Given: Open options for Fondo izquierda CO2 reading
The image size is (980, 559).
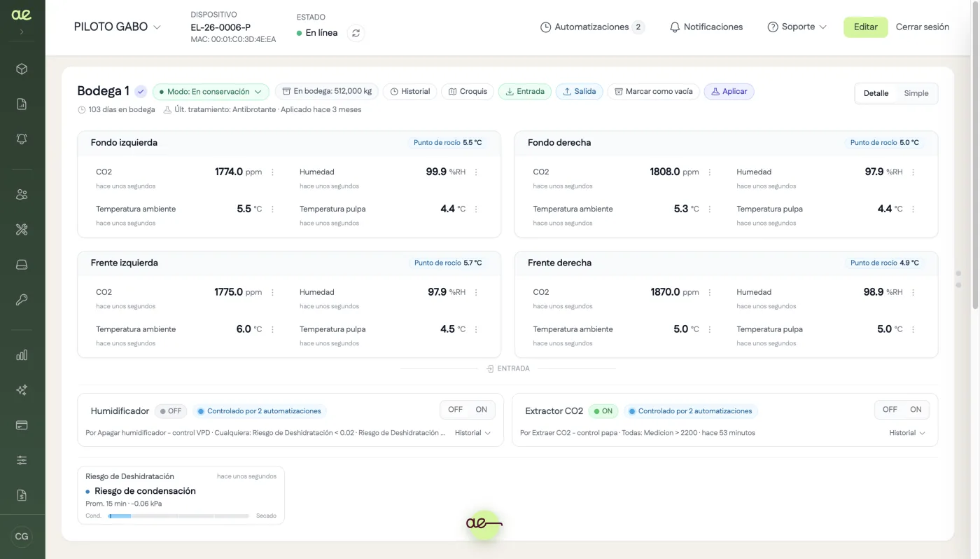Looking at the screenshot, I should coord(272,172).
